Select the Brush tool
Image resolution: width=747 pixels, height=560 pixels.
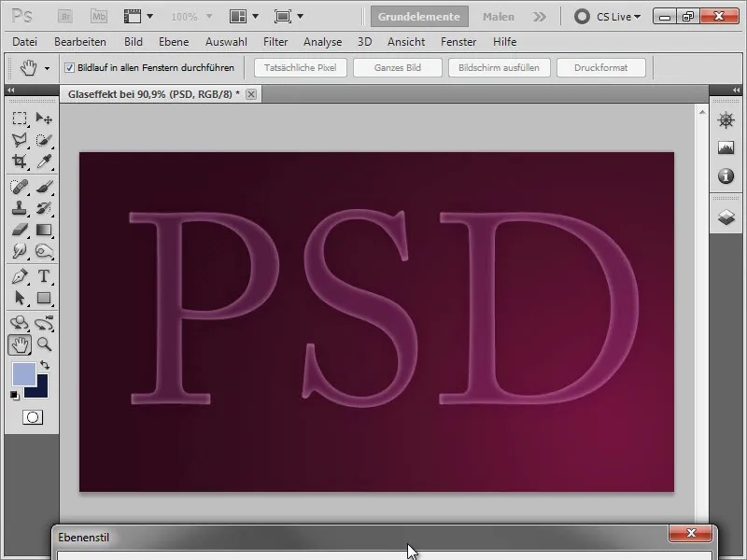click(44, 186)
